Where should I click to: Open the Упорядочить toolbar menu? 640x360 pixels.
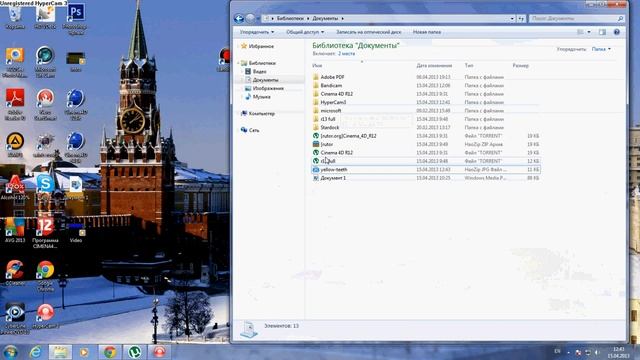click(x=257, y=32)
